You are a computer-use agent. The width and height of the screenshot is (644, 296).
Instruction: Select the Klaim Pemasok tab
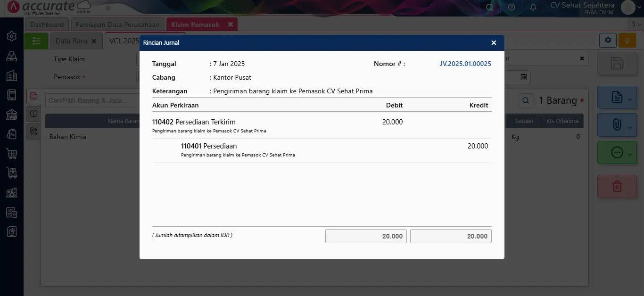click(195, 25)
